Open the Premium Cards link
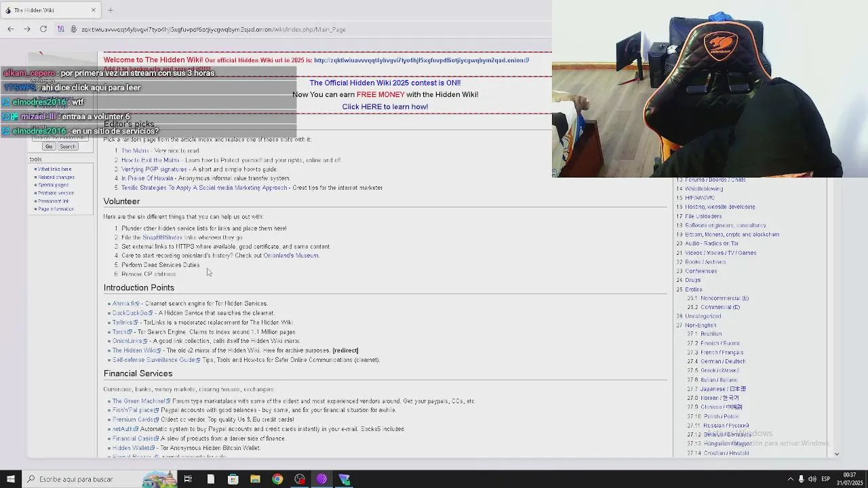This screenshot has width=868, height=488. (135, 420)
